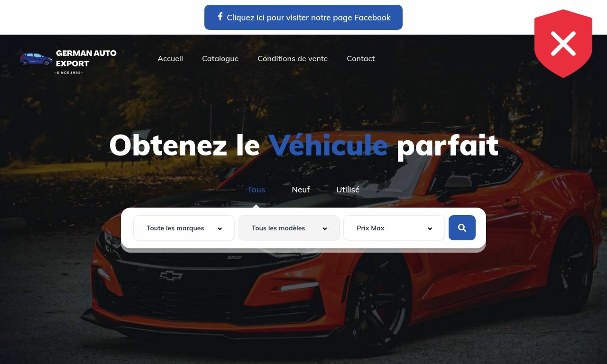Click chevron arrow in Toute les marques

click(220, 228)
